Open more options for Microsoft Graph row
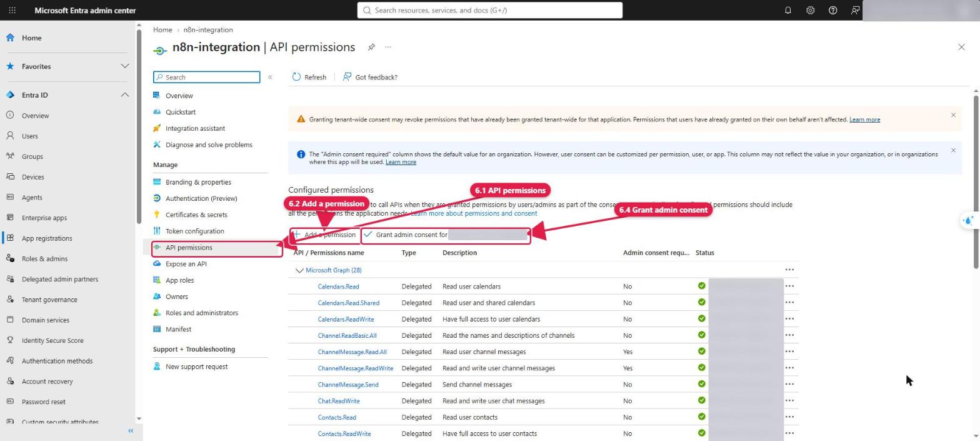 (x=789, y=270)
